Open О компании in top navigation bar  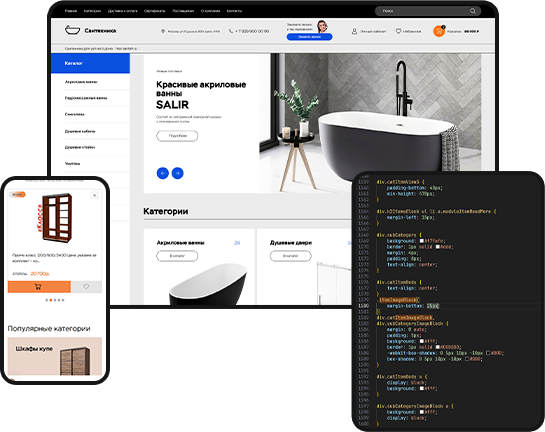[210, 11]
